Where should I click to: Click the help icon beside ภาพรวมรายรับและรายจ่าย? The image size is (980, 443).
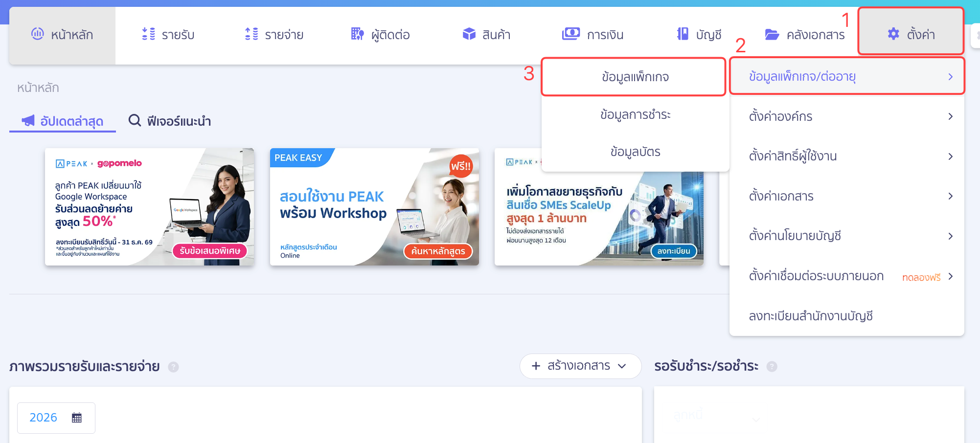[x=173, y=367]
